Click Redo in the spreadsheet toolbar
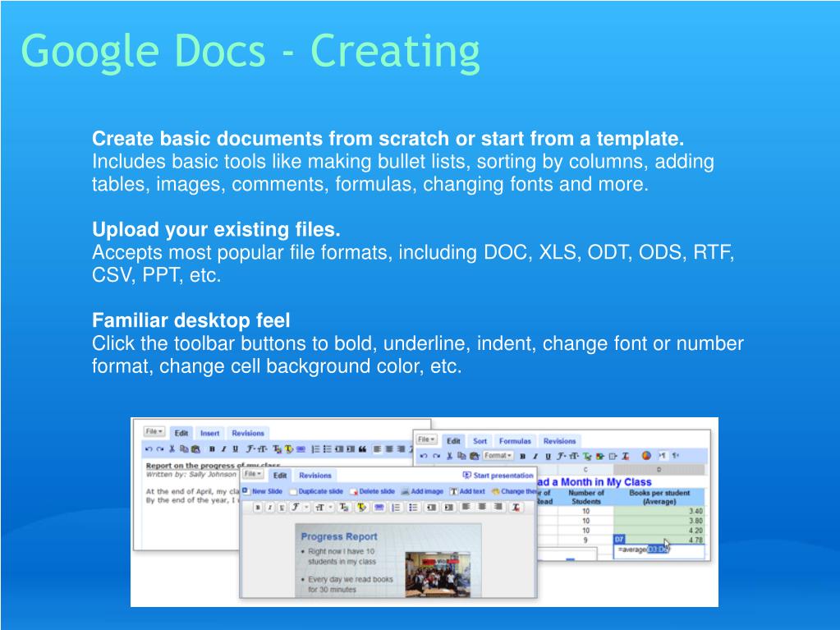The width and height of the screenshot is (840, 630). [x=437, y=456]
